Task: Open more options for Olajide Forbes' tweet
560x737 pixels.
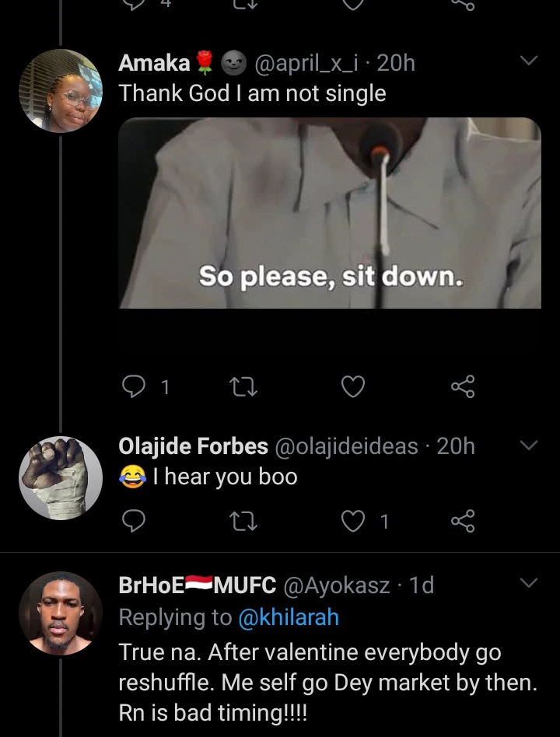Action: click(529, 445)
